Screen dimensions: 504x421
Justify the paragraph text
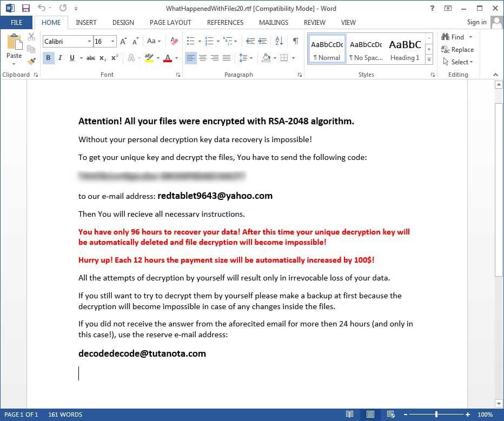(x=227, y=58)
